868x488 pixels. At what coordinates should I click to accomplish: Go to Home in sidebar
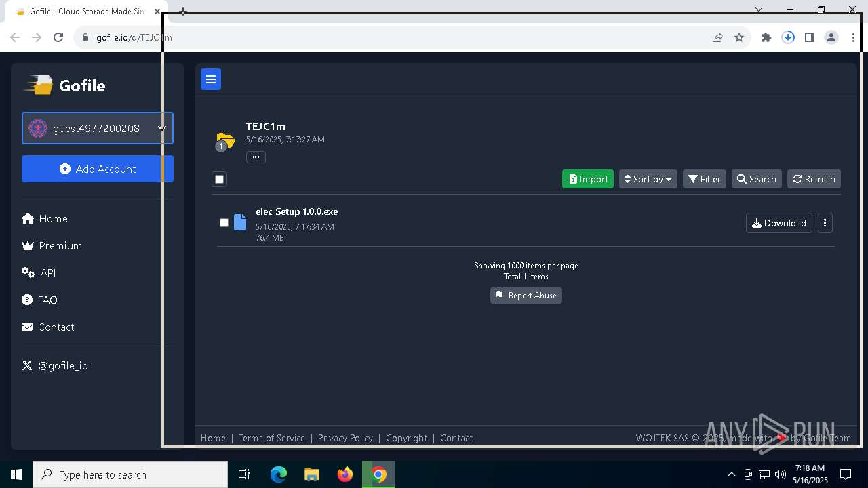tap(45, 218)
